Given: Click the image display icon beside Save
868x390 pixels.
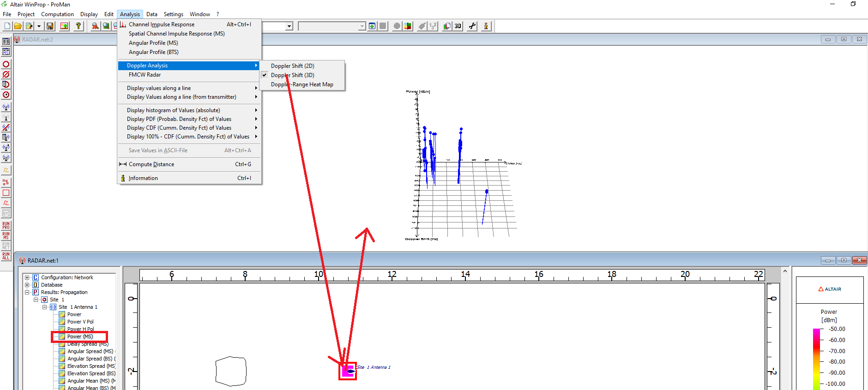Looking at the screenshot, I should pyautogui.click(x=64, y=26).
